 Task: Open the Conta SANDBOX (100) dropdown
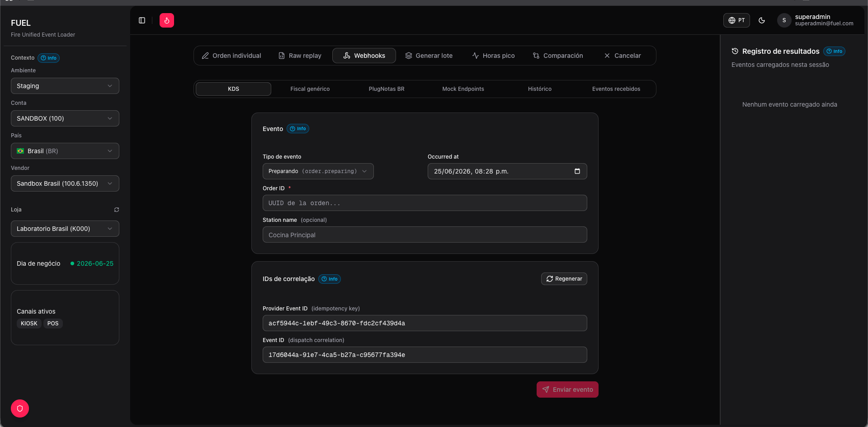pyautogui.click(x=65, y=118)
